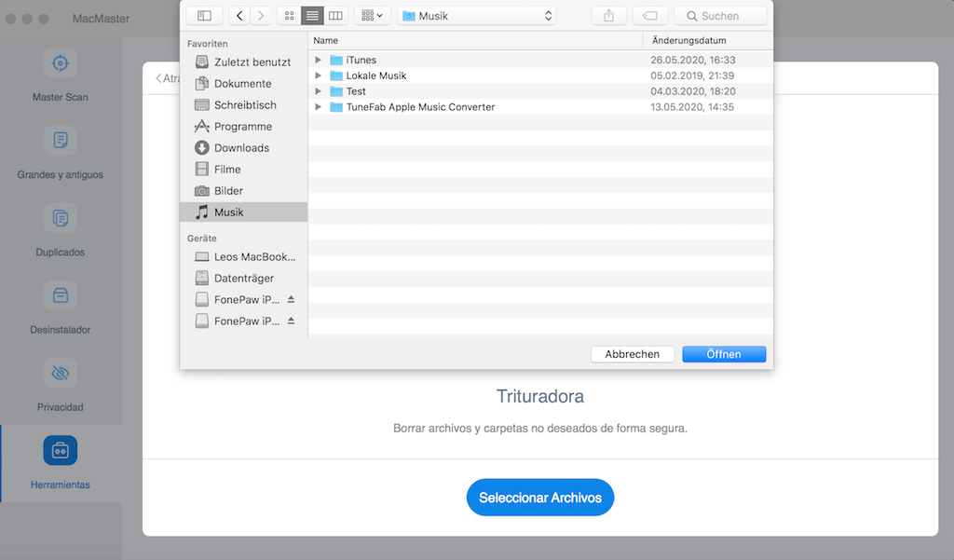Click the Desinstalador label

click(x=61, y=330)
